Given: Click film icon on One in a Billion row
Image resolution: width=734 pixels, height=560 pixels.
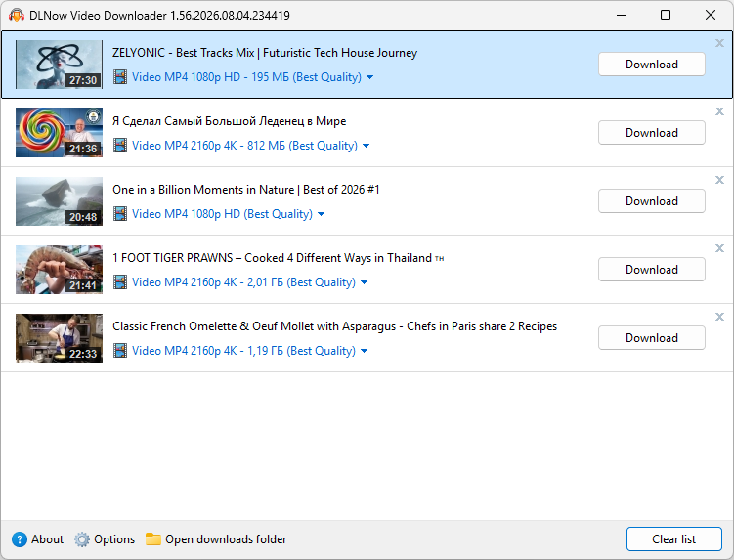Looking at the screenshot, I should point(120,213).
